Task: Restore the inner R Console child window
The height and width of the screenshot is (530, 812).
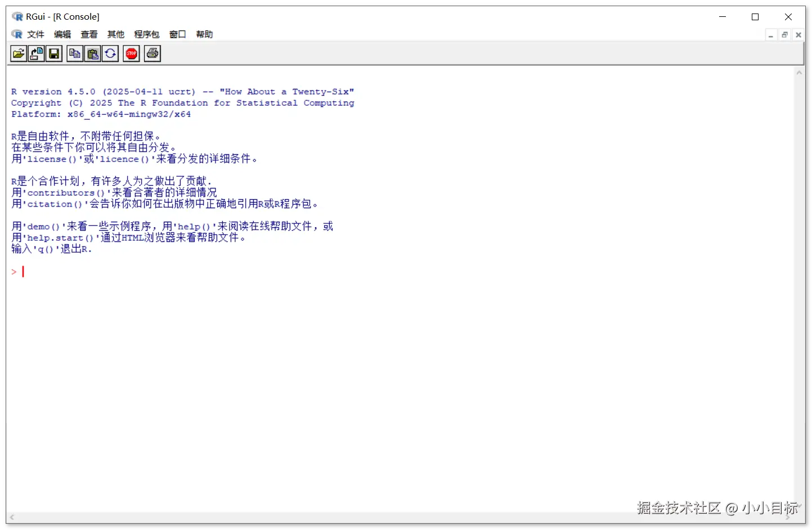Action: point(784,35)
